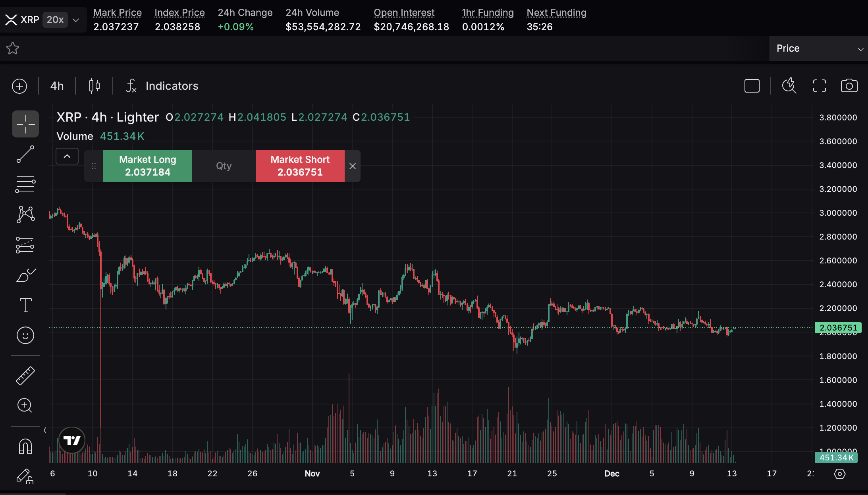Image resolution: width=868 pixels, height=495 pixels.
Task: Select the crosshair cursor tool
Action: click(x=25, y=124)
